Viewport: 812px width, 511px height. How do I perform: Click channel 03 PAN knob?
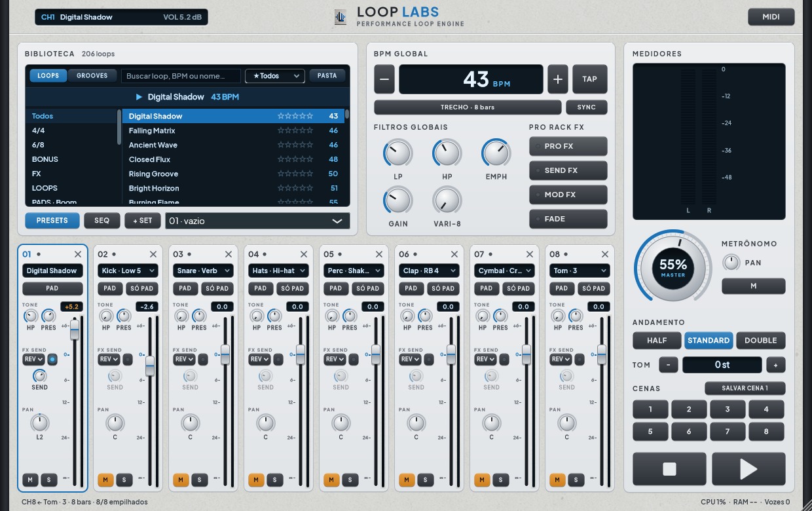pos(190,423)
